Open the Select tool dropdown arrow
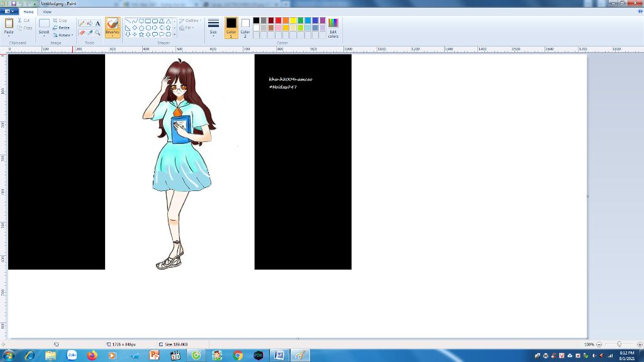 pos(44,35)
